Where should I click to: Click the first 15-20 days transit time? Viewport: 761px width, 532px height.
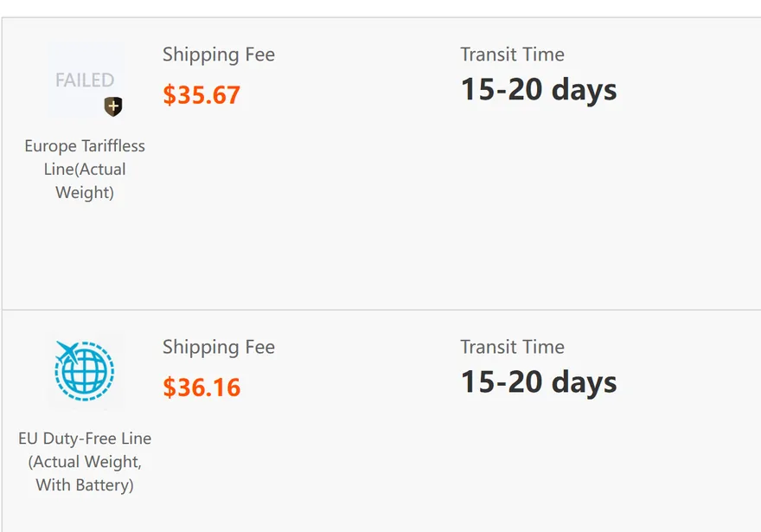(539, 90)
